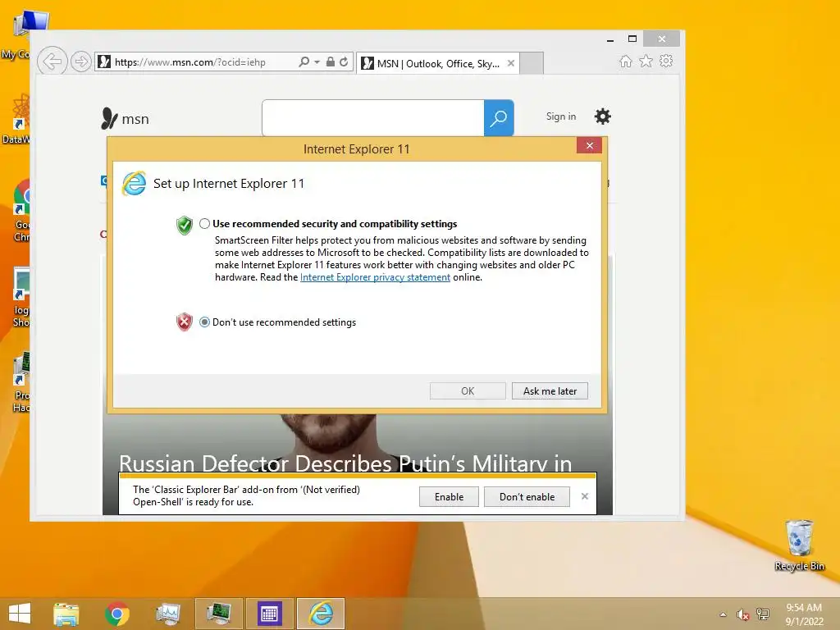The height and width of the screenshot is (630, 840).
Task: Click the browser forward arrow button
Action: click(x=81, y=62)
